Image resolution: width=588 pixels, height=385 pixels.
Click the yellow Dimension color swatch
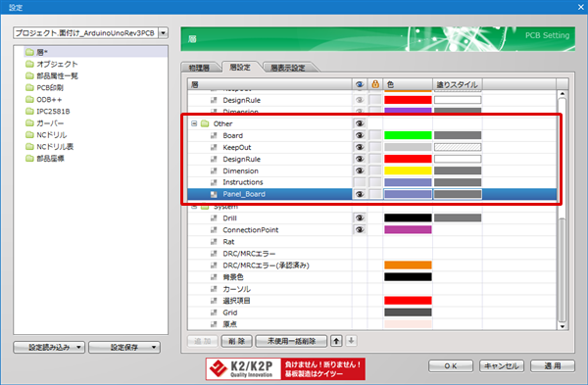pos(408,170)
